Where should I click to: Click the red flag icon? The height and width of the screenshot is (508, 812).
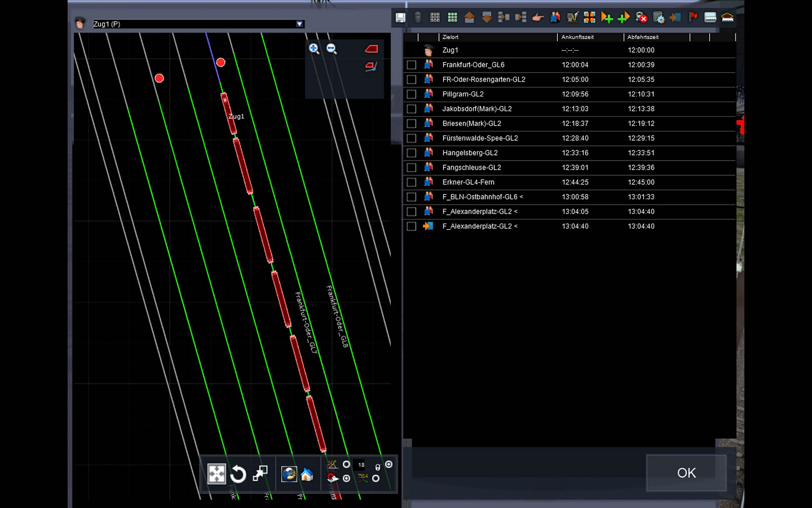point(693,18)
